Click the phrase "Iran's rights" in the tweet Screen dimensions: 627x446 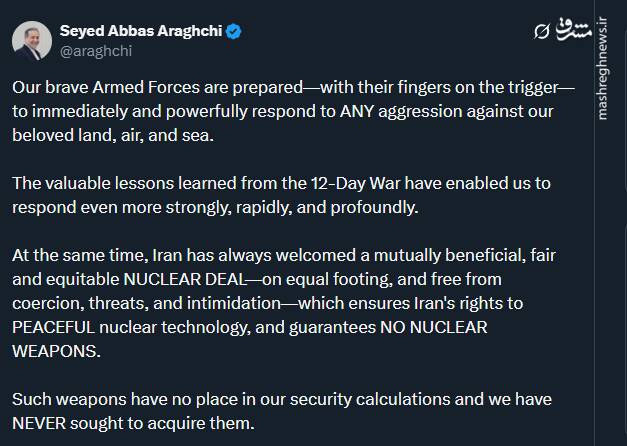pyautogui.click(x=505, y=303)
